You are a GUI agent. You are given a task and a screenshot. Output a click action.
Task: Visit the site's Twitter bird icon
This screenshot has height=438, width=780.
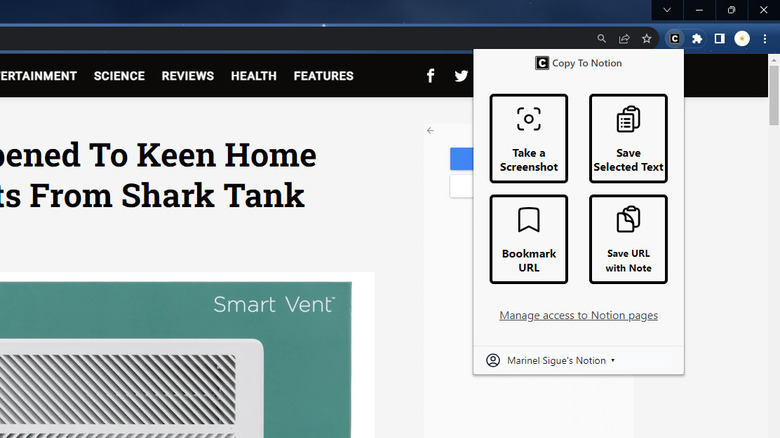(x=461, y=76)
